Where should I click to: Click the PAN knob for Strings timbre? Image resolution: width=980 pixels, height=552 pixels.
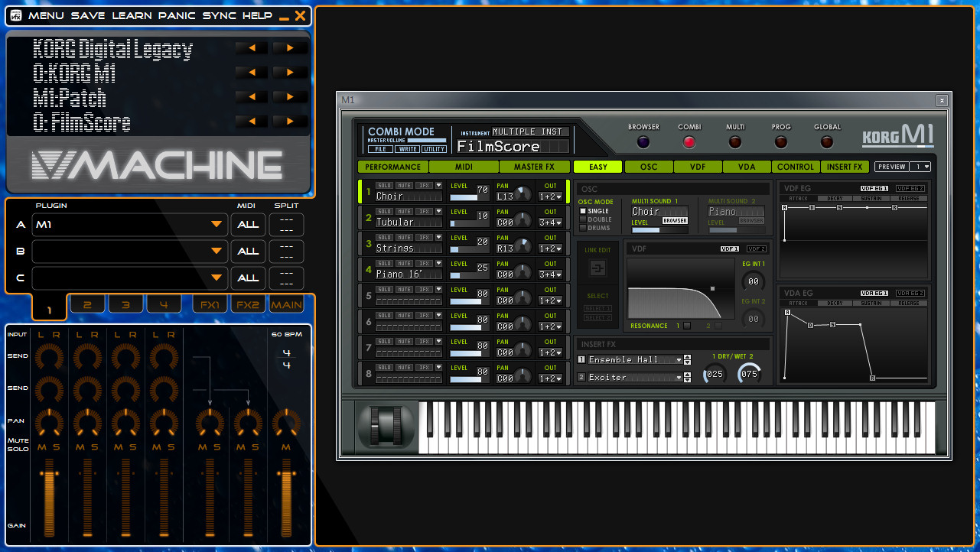523,246
